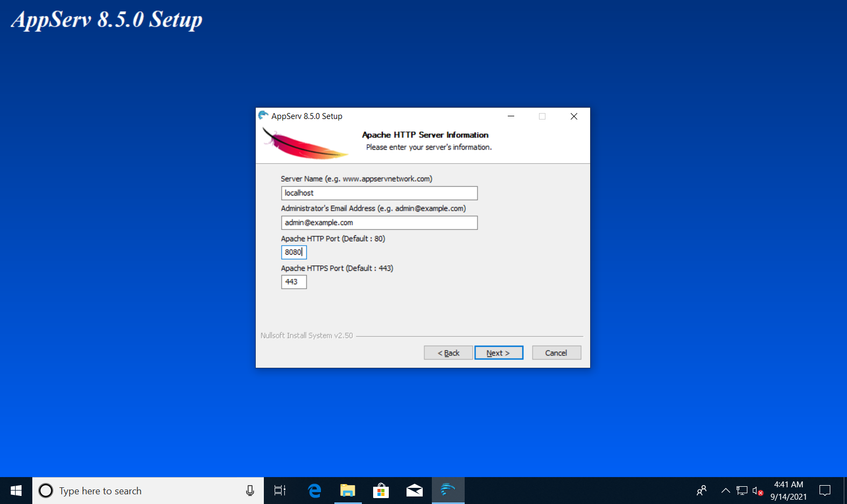This screenshot has width=847, height=504.
Task: Click the Apache feather logo
Action: point(305,144)
